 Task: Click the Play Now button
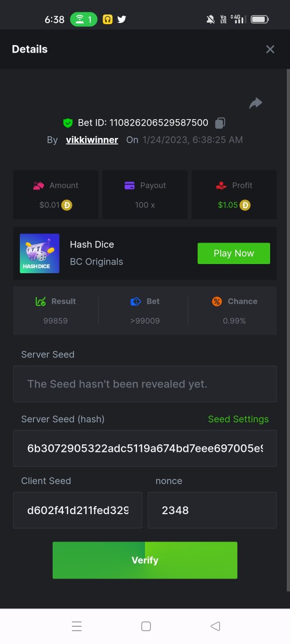234,253
